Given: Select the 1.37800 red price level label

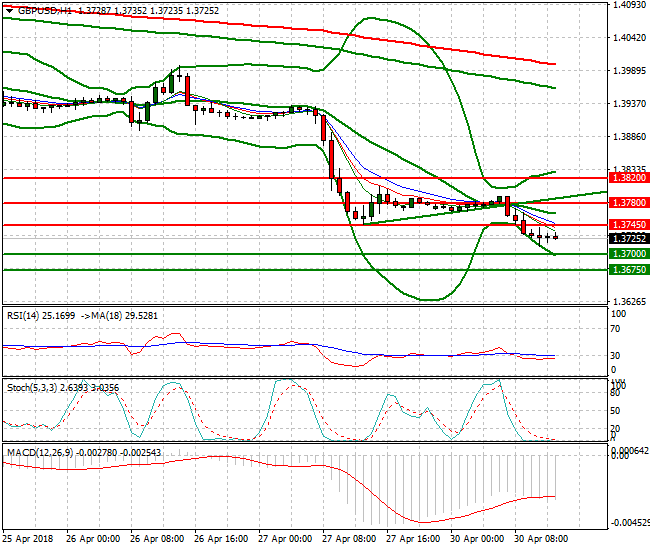Looking at the screenshot, I should coord(629,203).
